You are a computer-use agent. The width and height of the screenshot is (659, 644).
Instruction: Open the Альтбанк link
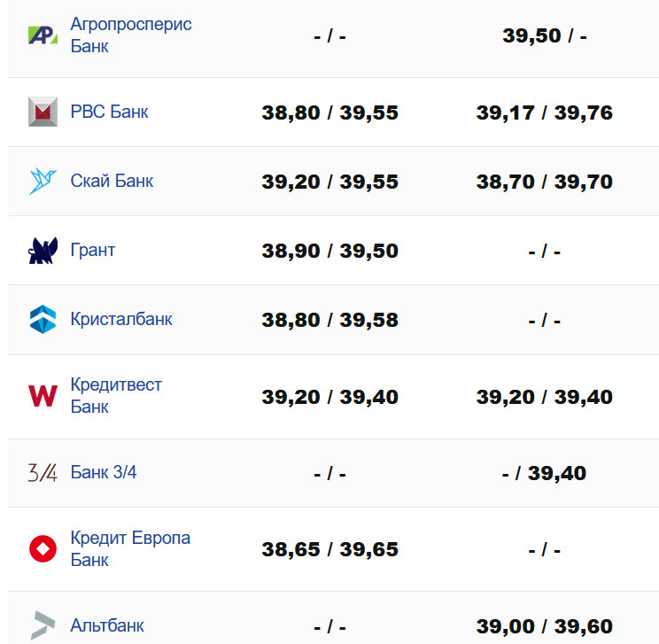pyautogui.click(x=107, y=625)
